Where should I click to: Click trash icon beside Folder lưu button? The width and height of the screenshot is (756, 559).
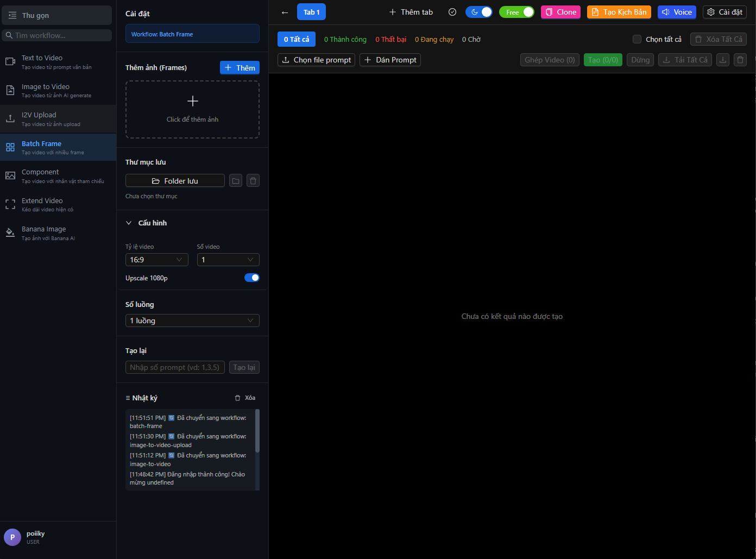tap(253, 181)
